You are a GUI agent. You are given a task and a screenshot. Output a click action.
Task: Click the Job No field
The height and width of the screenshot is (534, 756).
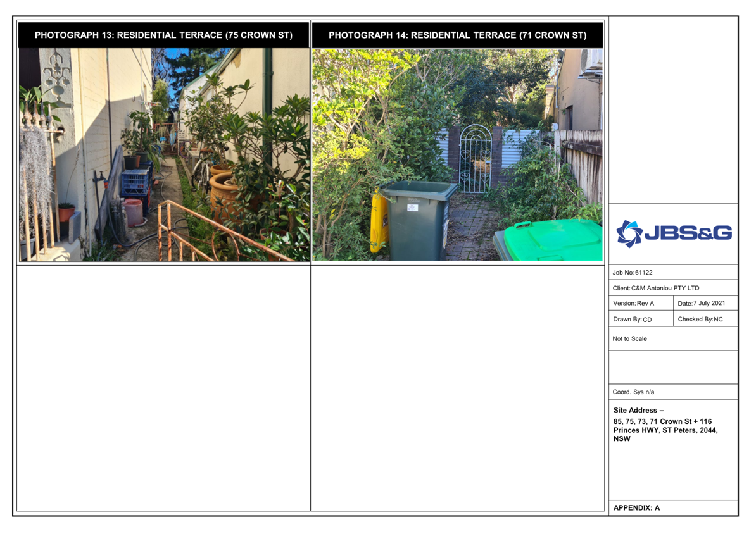coord(633,273)
